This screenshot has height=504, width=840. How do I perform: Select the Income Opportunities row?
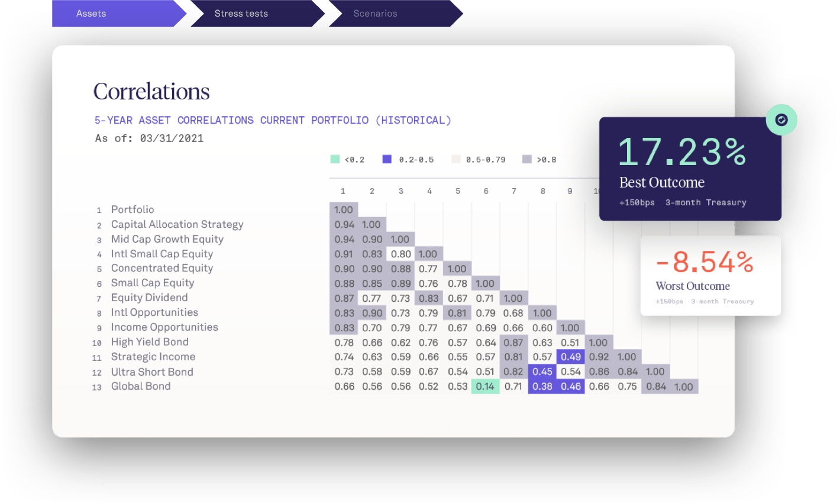click(x=164, y=327)
